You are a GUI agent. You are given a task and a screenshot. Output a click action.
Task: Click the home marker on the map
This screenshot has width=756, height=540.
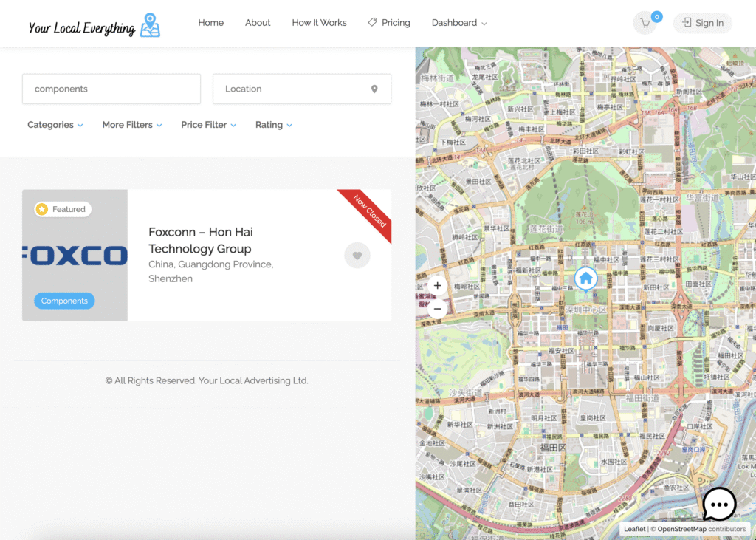(585, 278)
